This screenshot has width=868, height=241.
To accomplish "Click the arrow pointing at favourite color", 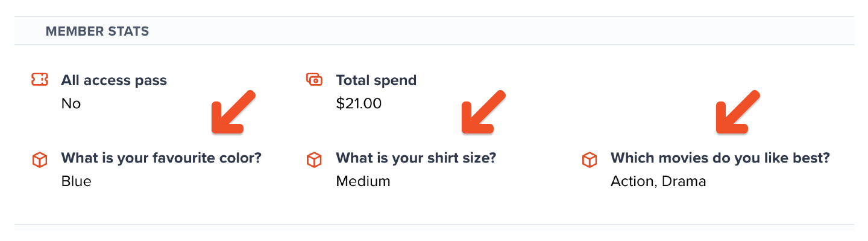I will coord(233,112).
